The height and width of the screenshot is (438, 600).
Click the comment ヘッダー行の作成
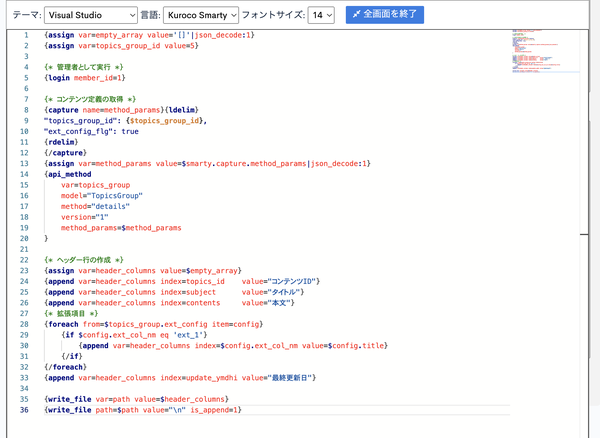click(x=83, y=260)
